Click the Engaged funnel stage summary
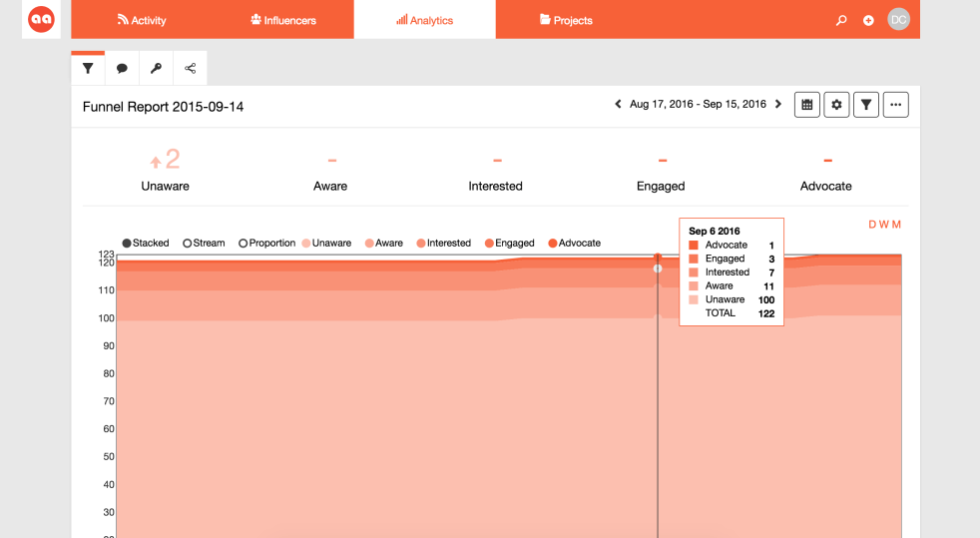 click(661, 170)
